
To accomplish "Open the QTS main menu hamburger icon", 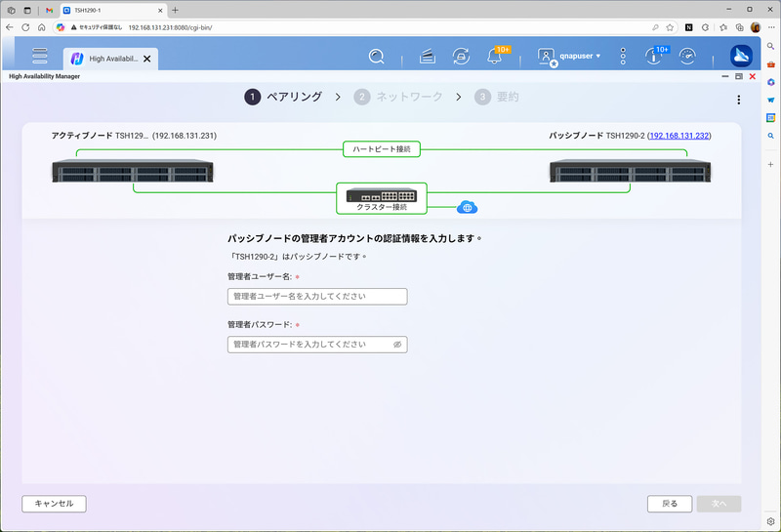I will (40, 56).
